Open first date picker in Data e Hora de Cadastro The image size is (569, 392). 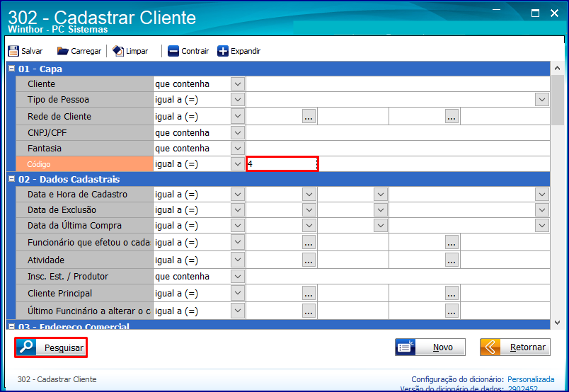click(309, 195)
